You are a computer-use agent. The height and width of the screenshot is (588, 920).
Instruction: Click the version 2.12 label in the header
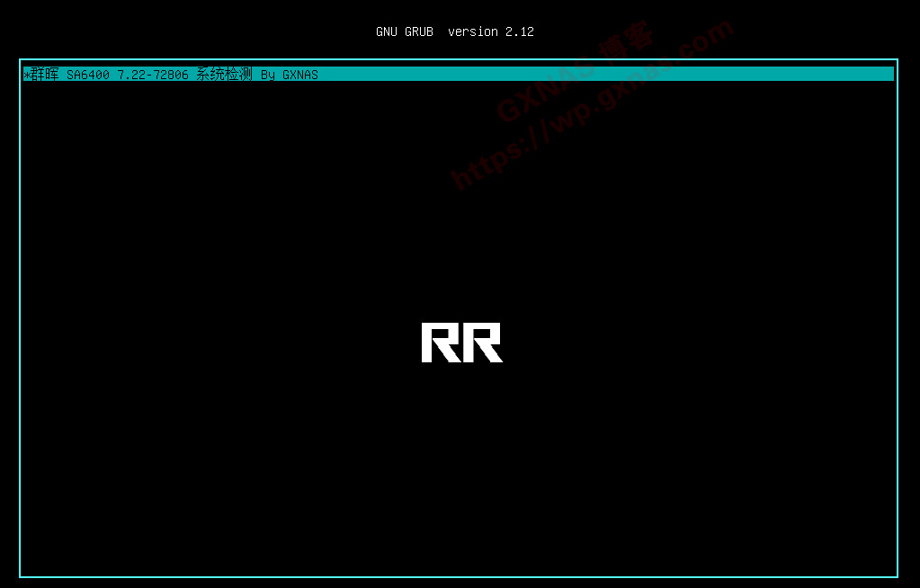pos(491,31)
